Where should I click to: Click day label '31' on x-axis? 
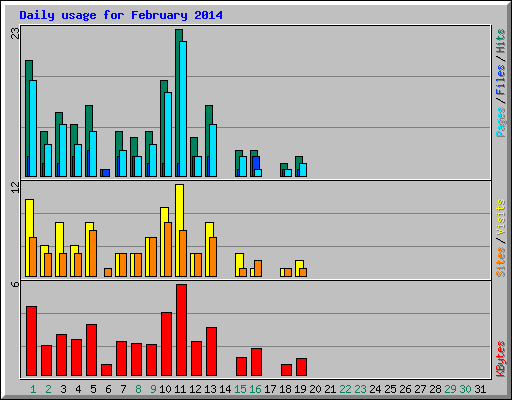click(x=480, y=389)
